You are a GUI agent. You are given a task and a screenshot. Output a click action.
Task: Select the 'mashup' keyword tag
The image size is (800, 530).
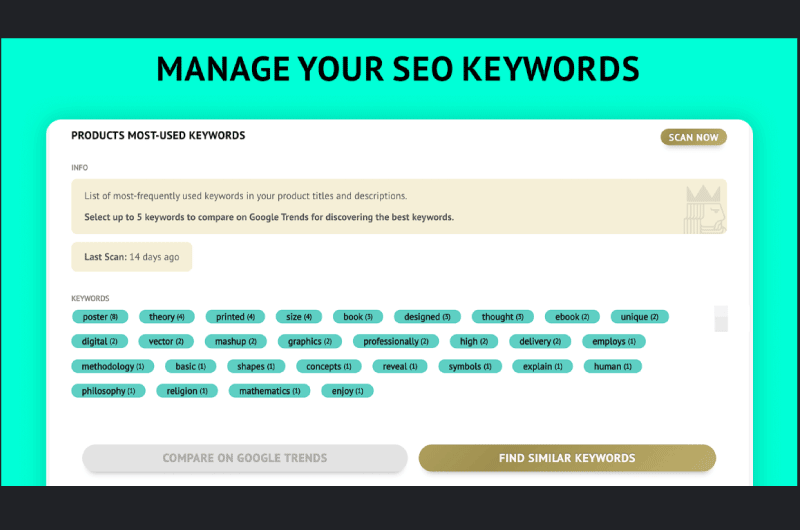click(x=236, y=341)
